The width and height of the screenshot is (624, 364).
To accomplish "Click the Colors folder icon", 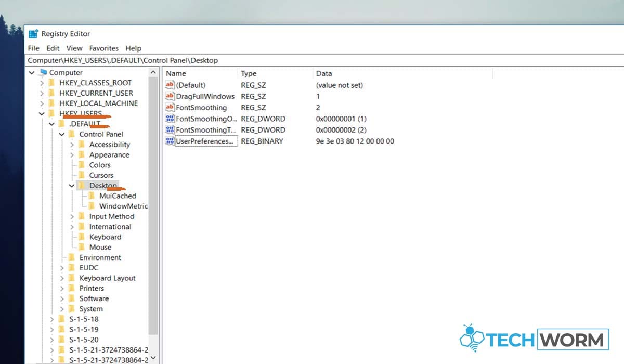I will pos(82,165).
